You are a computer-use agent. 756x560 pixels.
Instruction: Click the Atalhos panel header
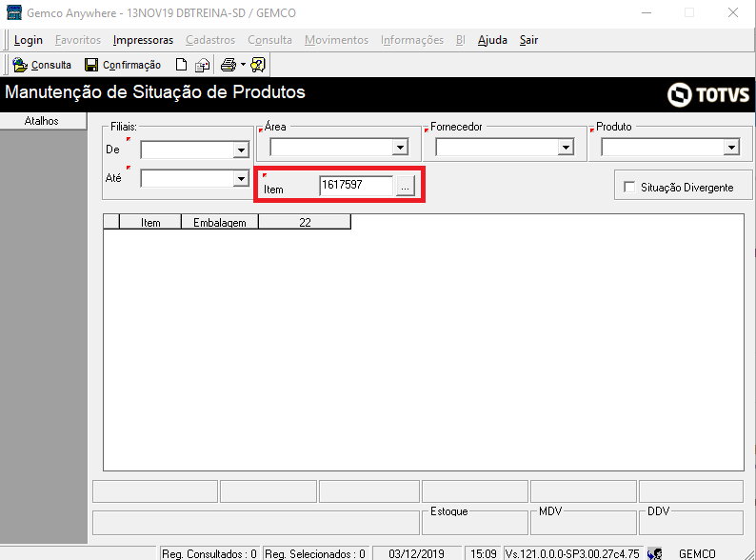[43, 121]
